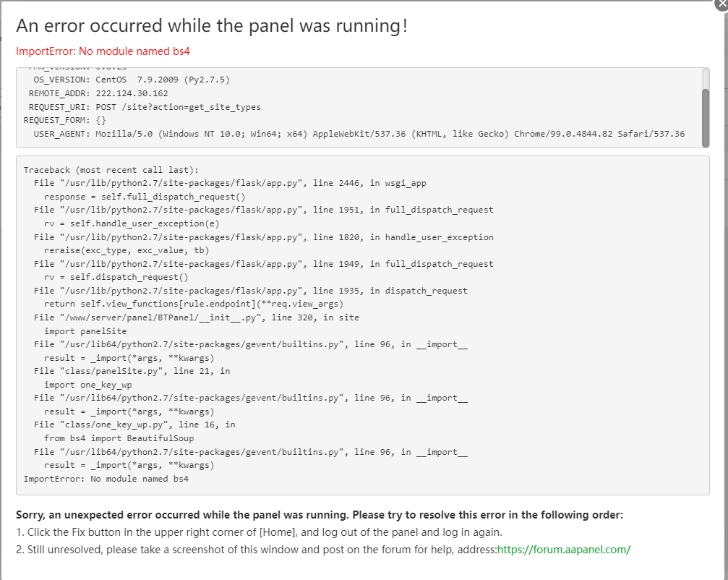Click the red ImportError message under the heading
Viewport: 728px width, 580px height.
[103, 51]
